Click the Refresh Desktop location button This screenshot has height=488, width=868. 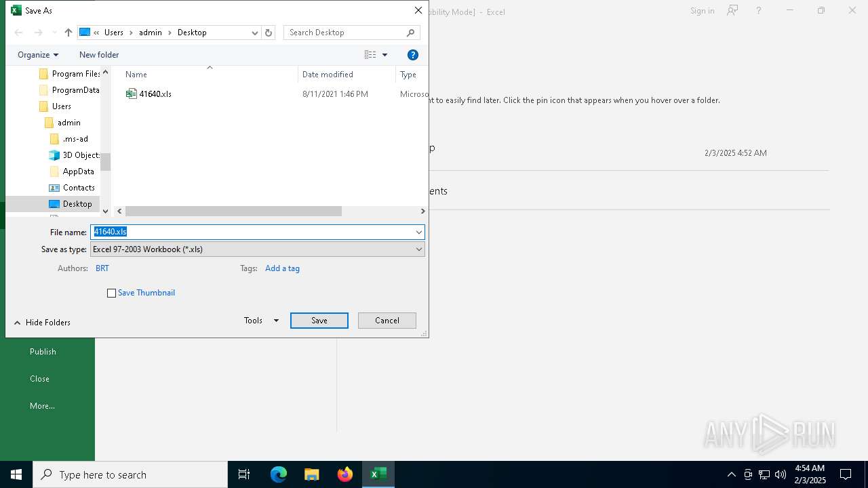tap(269, 33)
